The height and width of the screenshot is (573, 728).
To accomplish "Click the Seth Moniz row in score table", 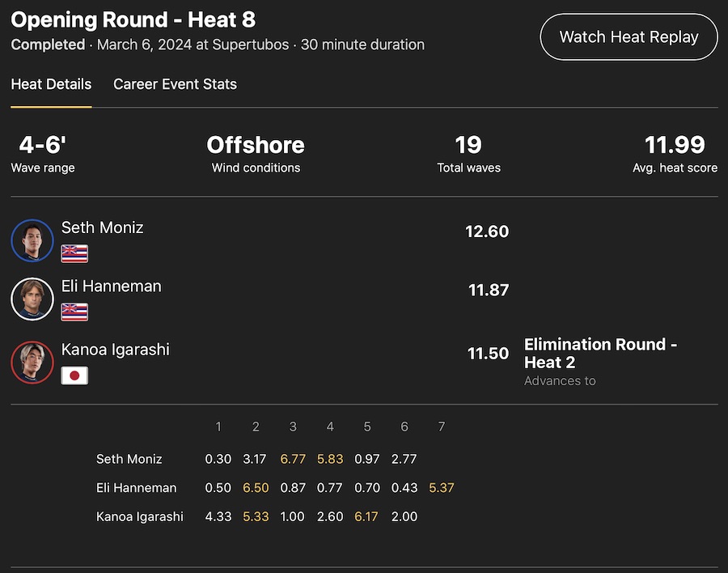I will [x=129, y=459].
